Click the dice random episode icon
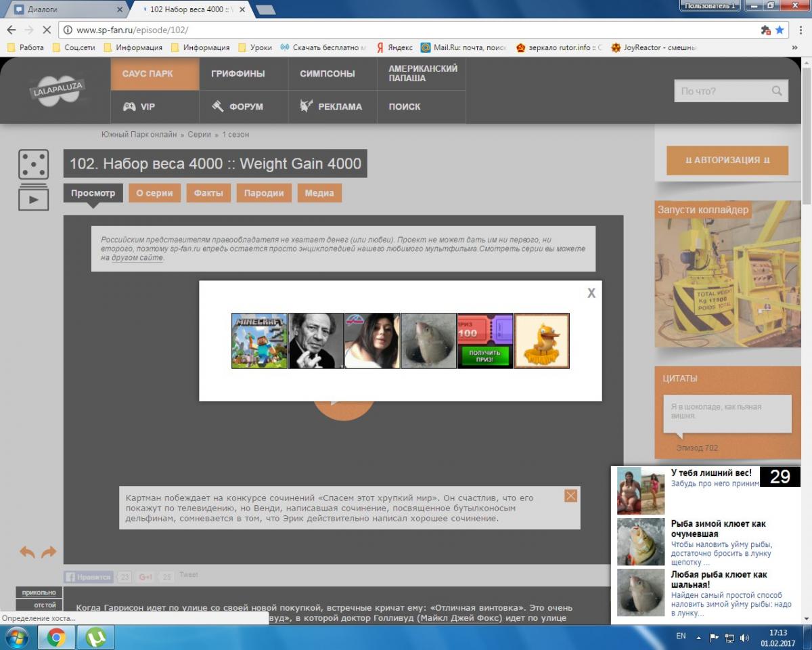The height and width of the screenshot is (650, 812). (x=33, y=165)
